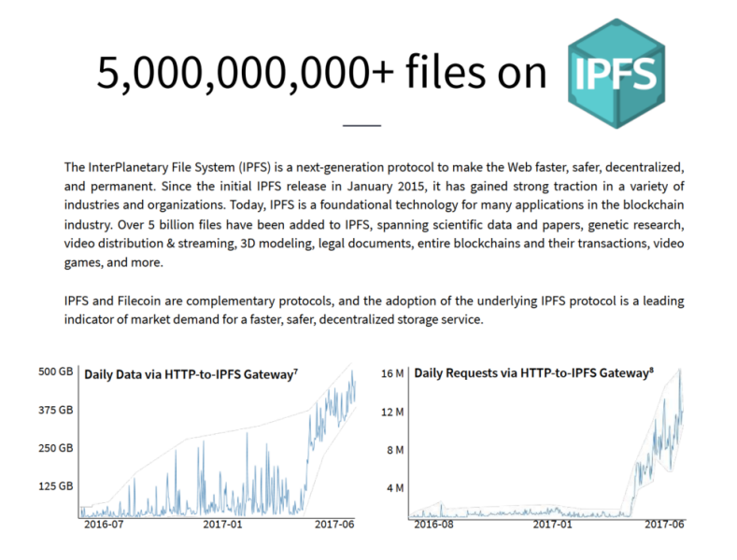Click the 125 GB axis label
The width and height of the screenshot is (737, 560).
point(55,486)
